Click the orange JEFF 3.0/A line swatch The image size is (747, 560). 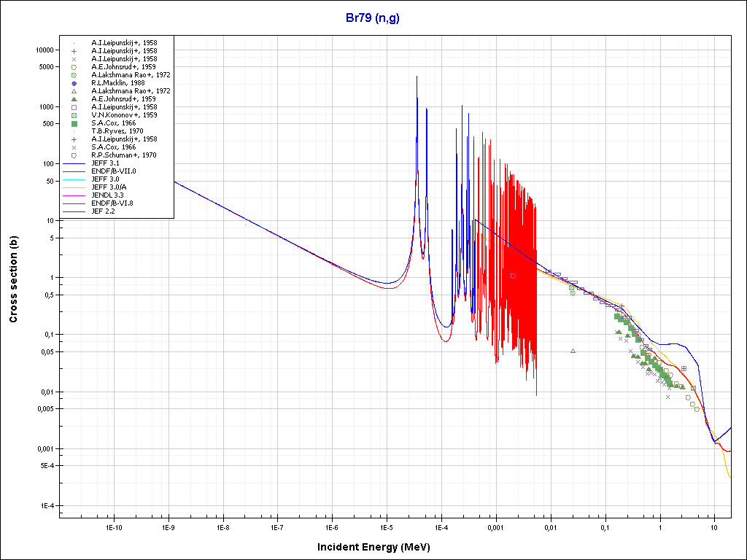point(74,187)
